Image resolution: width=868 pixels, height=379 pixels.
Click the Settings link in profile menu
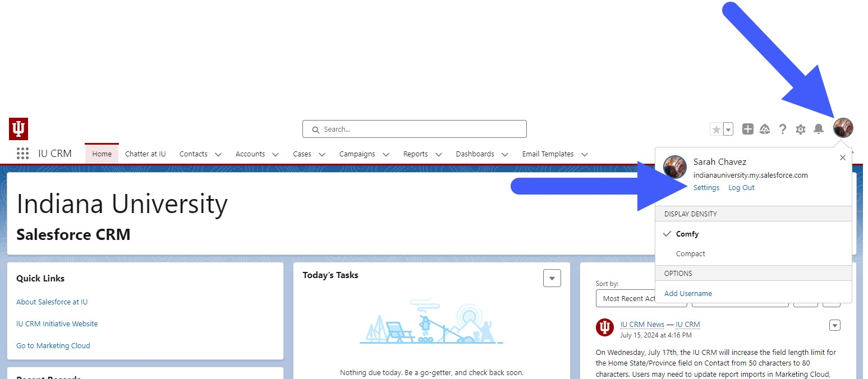(706, 188)
